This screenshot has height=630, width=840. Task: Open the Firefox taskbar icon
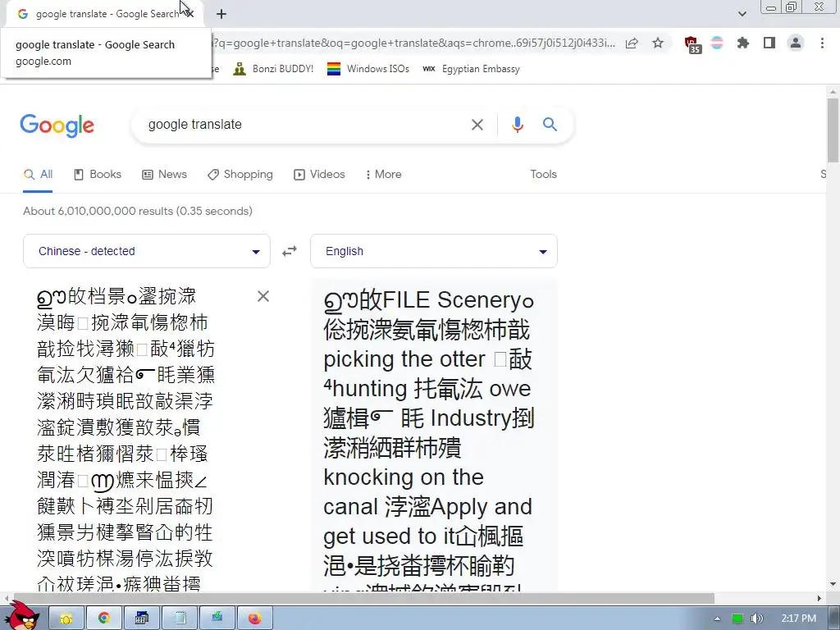click(x=255, y=619)
